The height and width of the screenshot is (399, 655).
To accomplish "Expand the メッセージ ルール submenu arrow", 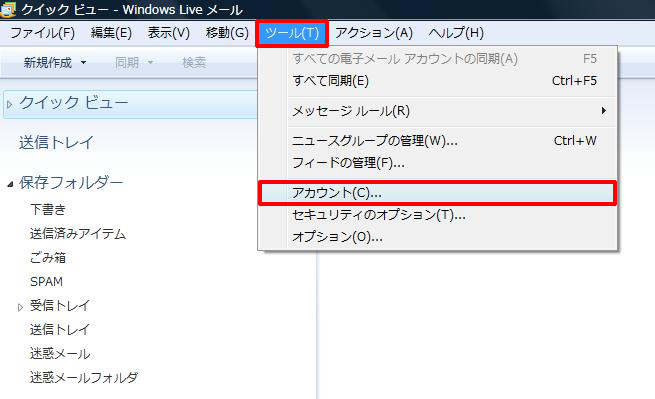I will click(604, 111).
